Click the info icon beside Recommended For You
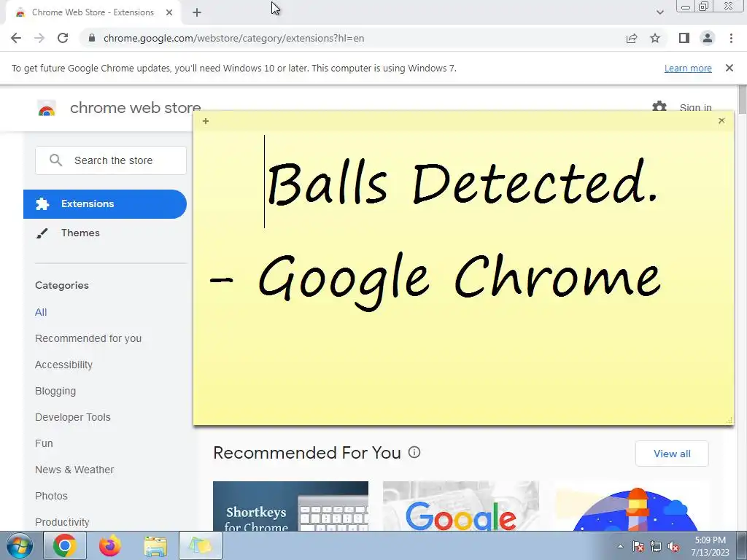747x560 pixels. pyautogui.click(x=414, y=452)
